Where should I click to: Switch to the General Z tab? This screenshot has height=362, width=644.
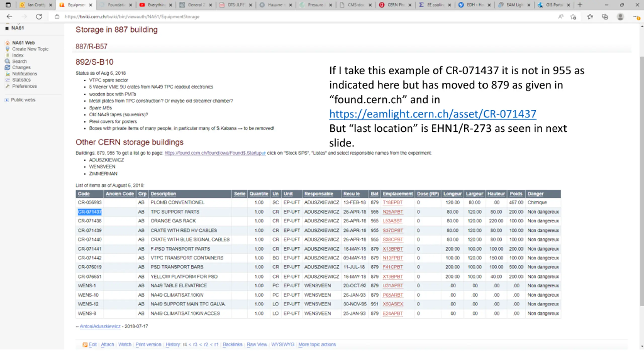pos(196,5)
